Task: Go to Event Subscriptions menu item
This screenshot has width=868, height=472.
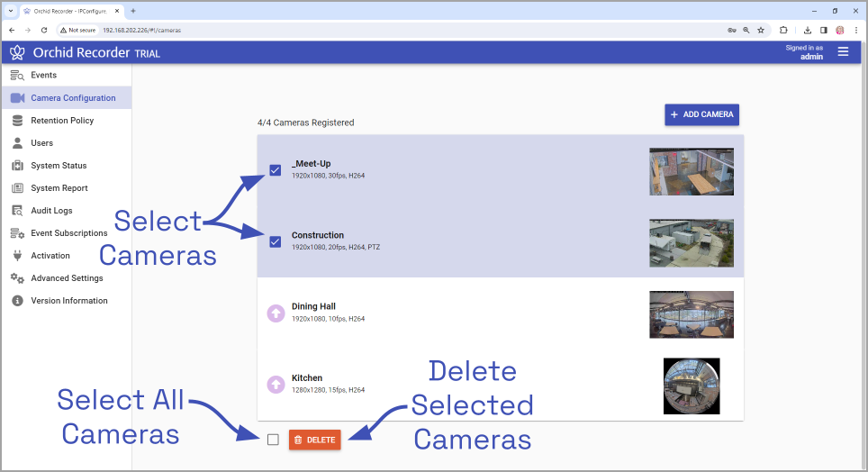Action: pyautogui.click(x=68, y=233)
